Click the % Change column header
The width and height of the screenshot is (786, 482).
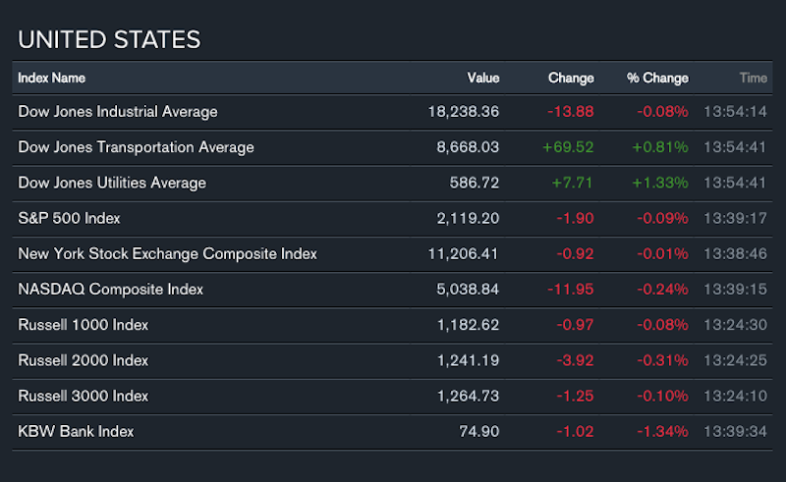pyautogui.click(x=658, y=78)
